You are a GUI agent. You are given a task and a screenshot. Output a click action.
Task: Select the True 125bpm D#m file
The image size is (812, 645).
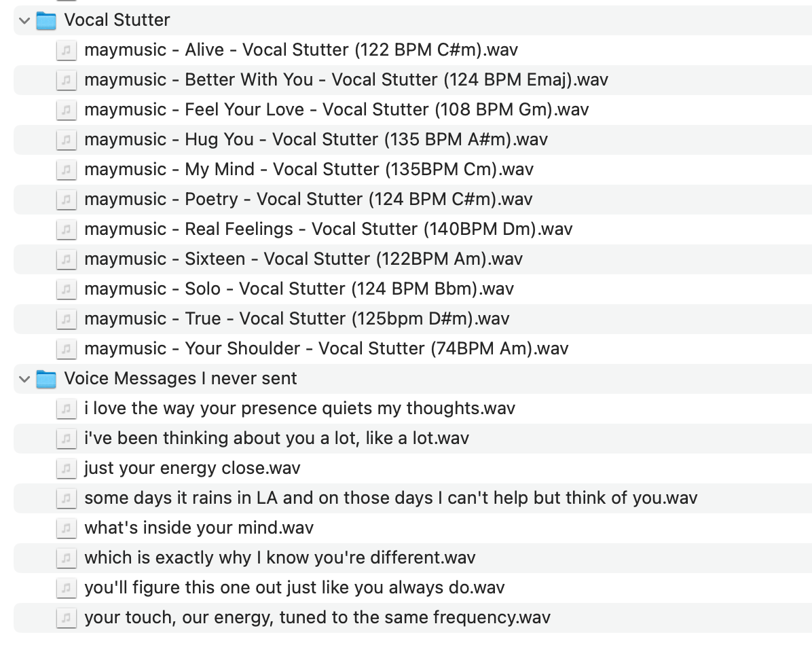tap(413, 319)
